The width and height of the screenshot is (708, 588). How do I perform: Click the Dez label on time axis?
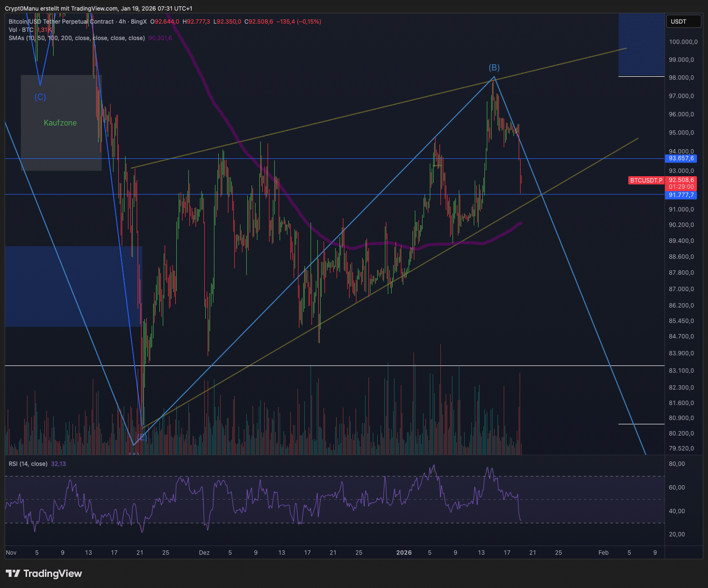coord(204,553)
